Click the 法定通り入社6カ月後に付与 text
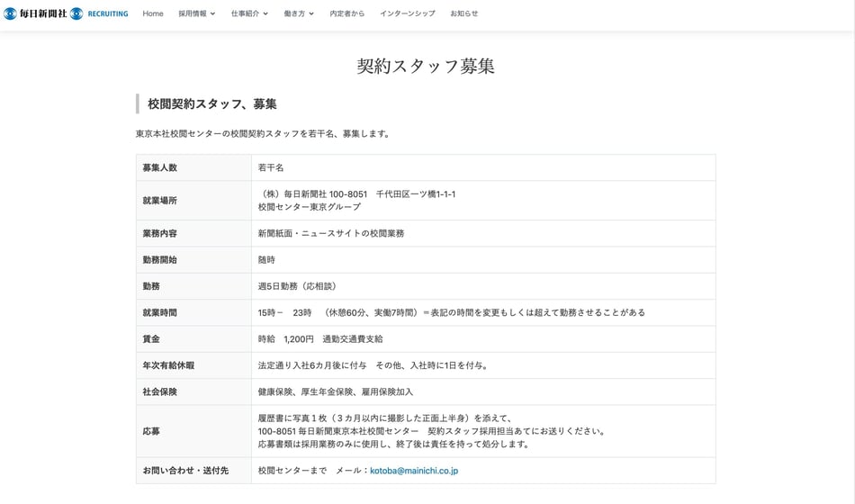Image resolution: width=855 pixels, height=504 pixels. pyautogui.click(x=312, y=365)
